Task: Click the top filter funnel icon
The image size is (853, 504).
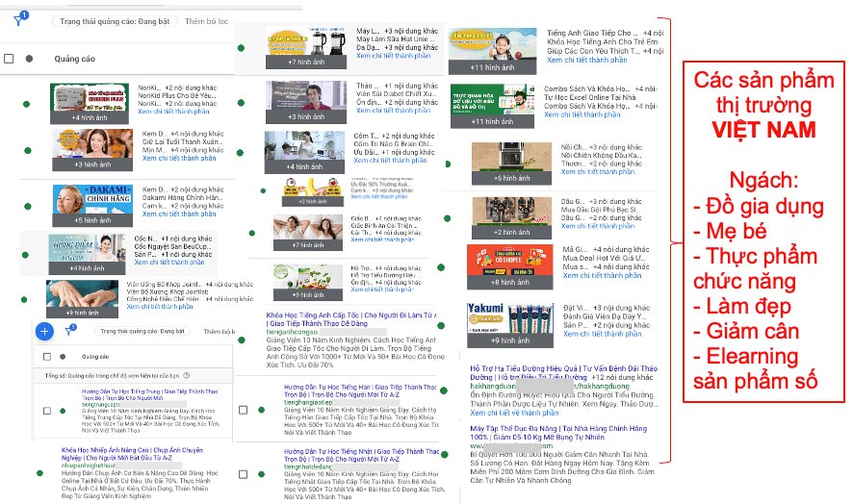Action: tap(19, 20)
